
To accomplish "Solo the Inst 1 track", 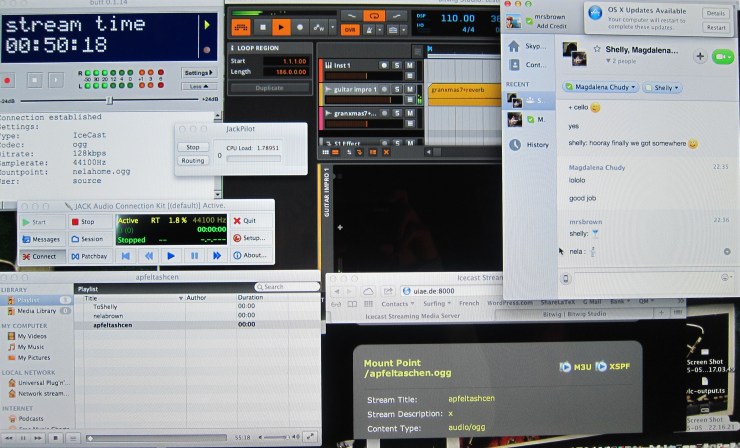I will (x=397, y=66).
